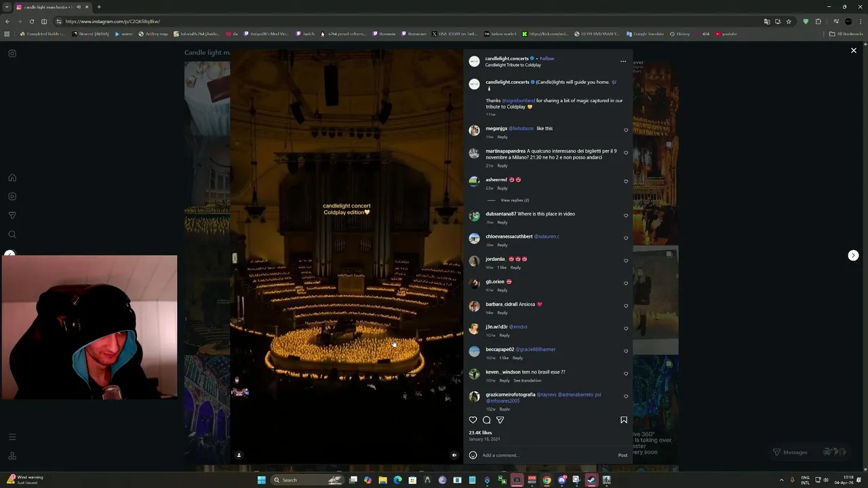Open Steam from the taskbar

(591, 480)
